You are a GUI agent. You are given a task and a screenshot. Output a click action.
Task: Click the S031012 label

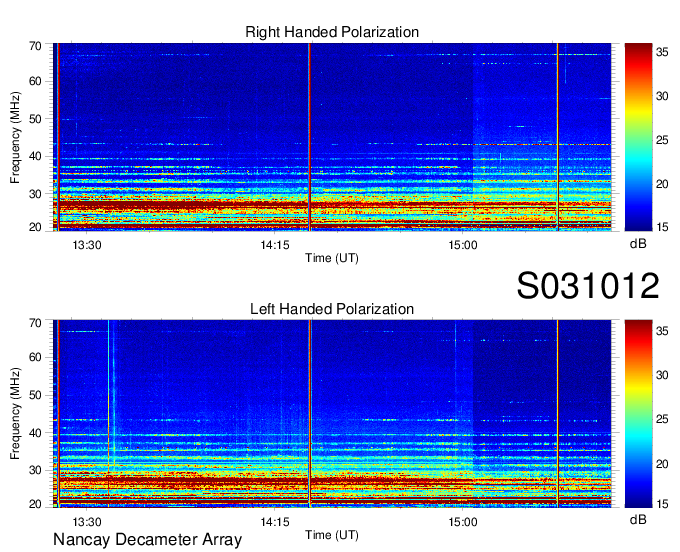point(588,285)
